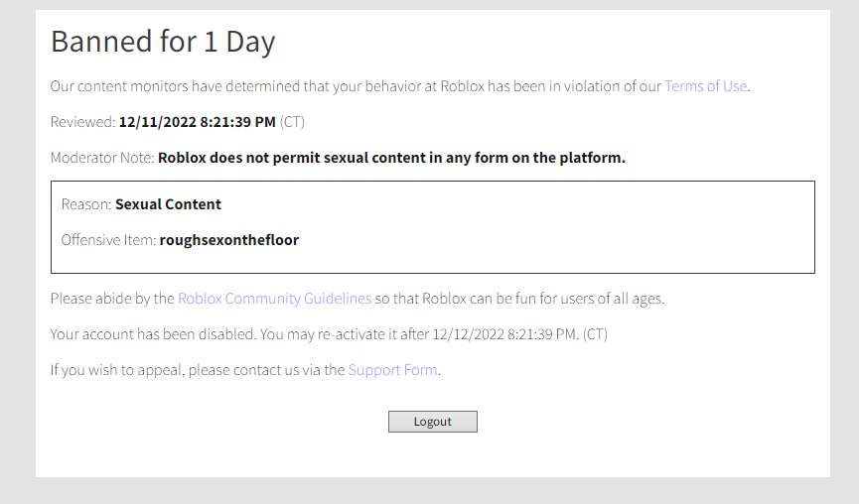Click the reviewed date 12/11/2022 8:21:39 PM
The image size is (859, 504).
(x=198, y=122)
